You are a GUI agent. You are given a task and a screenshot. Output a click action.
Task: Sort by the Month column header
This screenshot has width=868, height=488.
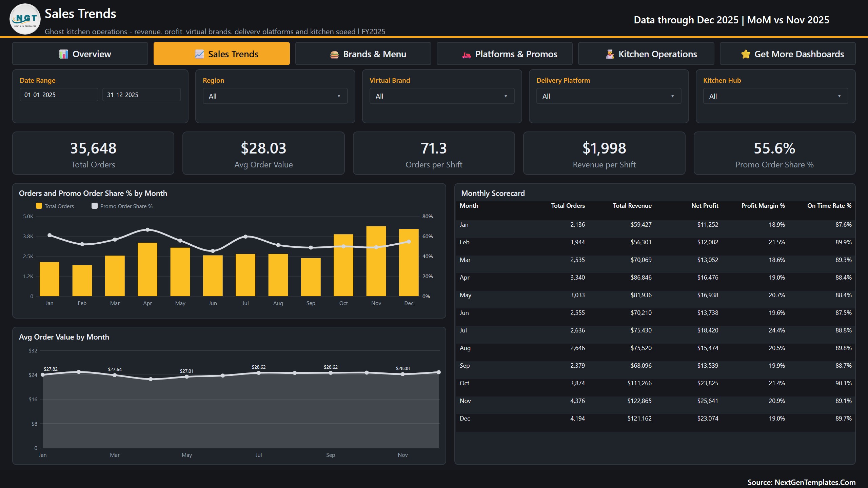point(469,206)
